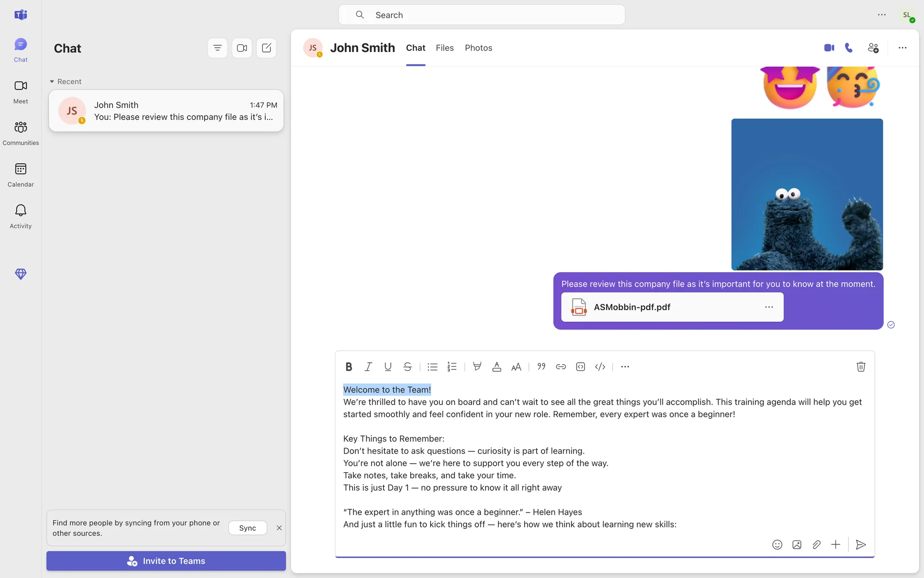Switch to the Photos tab

[x=478, y=48]
